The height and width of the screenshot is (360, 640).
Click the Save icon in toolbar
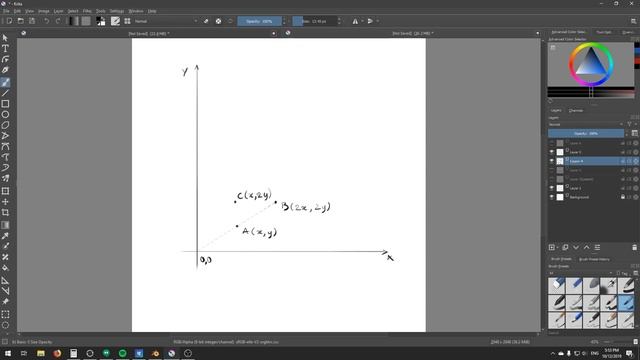[32, 21]
